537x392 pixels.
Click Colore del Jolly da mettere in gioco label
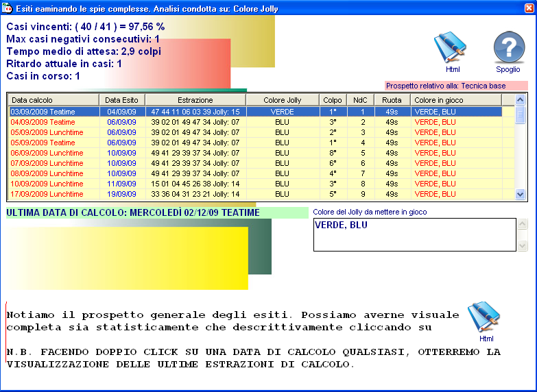click(x=370, y=212)
